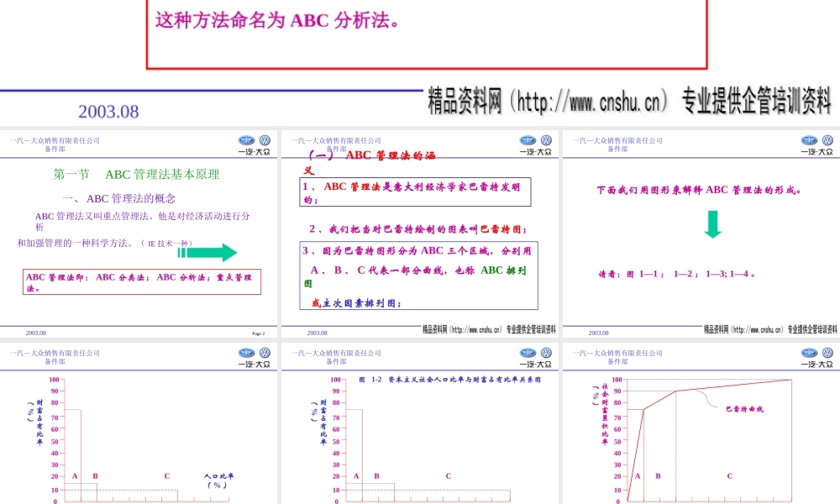This screenshot has height=504, width=840.
Task: Click the A region label in the 人口比率 chart
Action: tap(75, 475)
